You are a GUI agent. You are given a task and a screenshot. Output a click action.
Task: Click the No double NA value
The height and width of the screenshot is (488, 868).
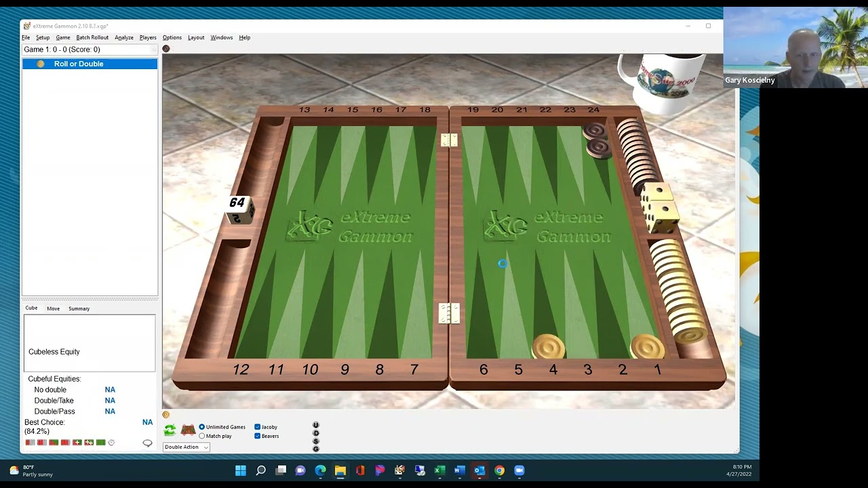[x=110, y=390]
